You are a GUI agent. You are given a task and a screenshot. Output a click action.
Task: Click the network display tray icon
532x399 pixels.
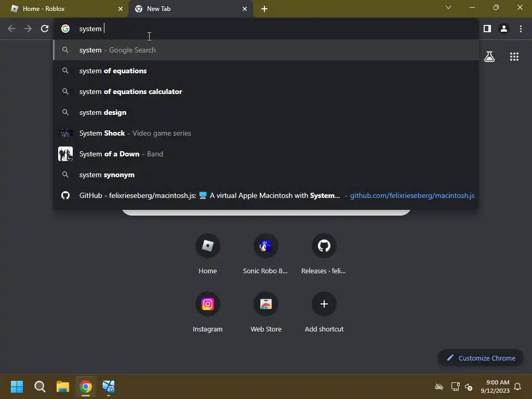point(455,387)
